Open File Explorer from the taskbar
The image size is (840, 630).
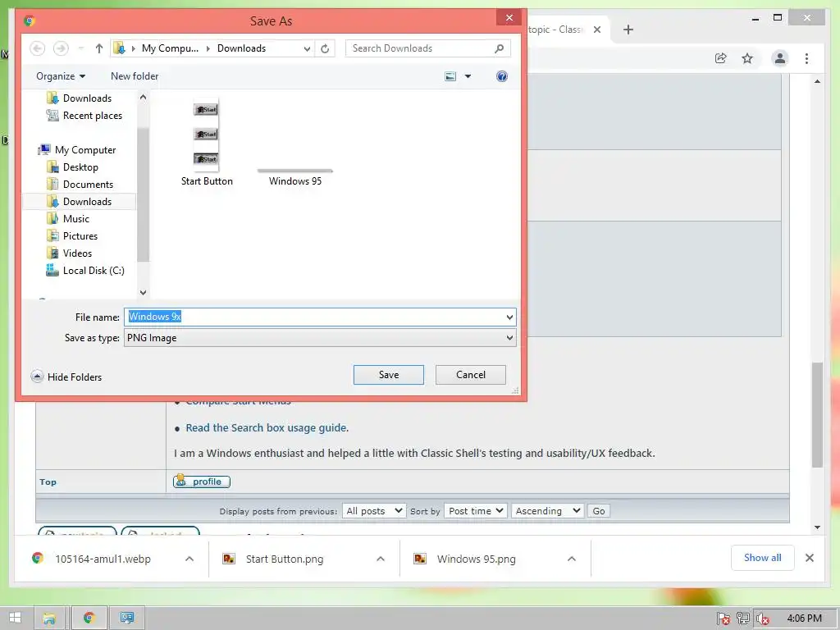[x=49, y=618]
